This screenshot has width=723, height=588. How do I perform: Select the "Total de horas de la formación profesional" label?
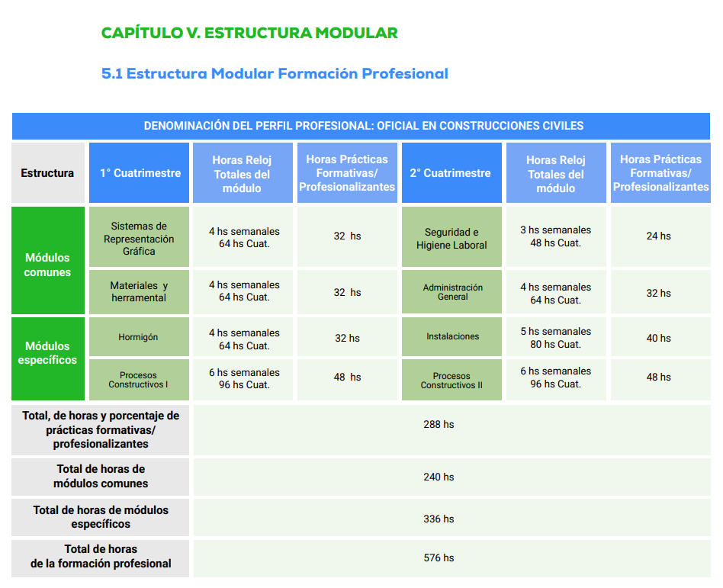pyautogui.click(x=101, y=557)
